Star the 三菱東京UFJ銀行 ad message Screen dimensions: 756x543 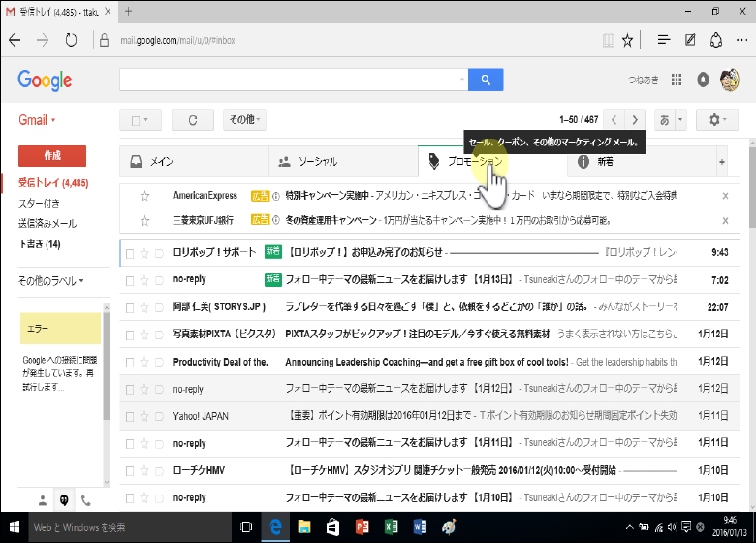(144, 221)
